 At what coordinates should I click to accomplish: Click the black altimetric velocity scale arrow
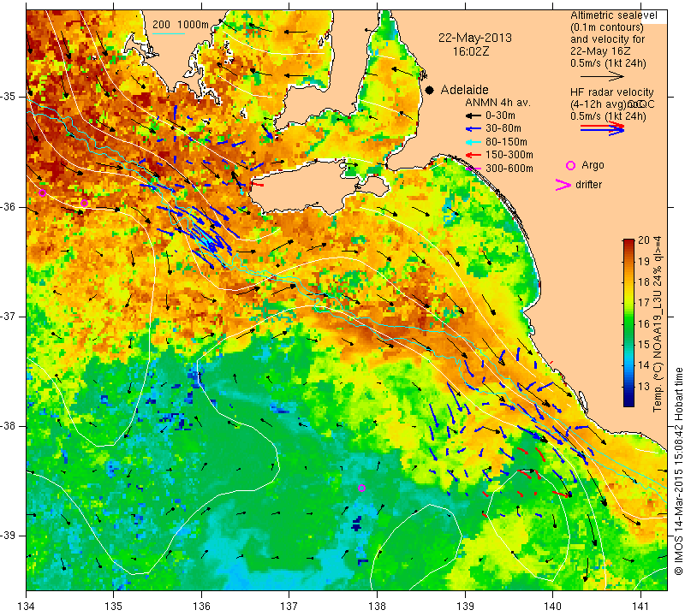pyautogui.click(x=602, y=76)
